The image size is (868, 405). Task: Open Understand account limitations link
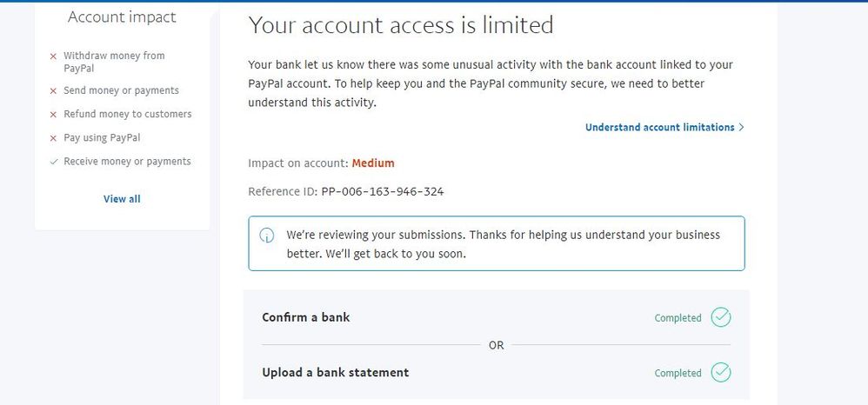(x=659, y=127)
